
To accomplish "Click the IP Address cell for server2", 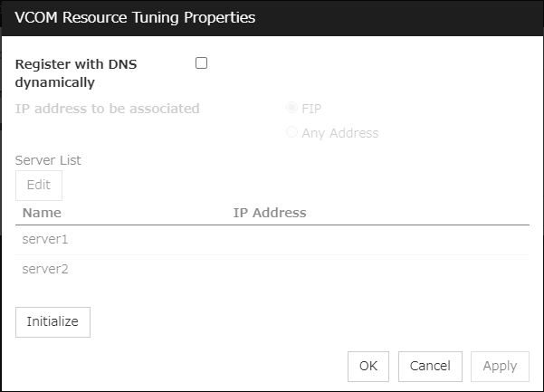I will (362, 269).
